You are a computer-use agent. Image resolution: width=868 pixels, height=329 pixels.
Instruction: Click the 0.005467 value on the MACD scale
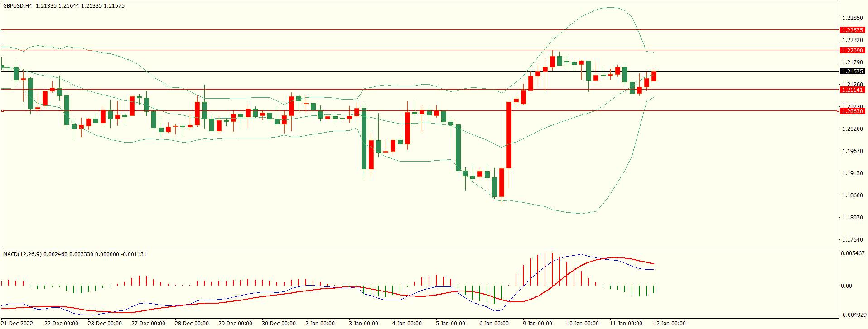[853, 253]
